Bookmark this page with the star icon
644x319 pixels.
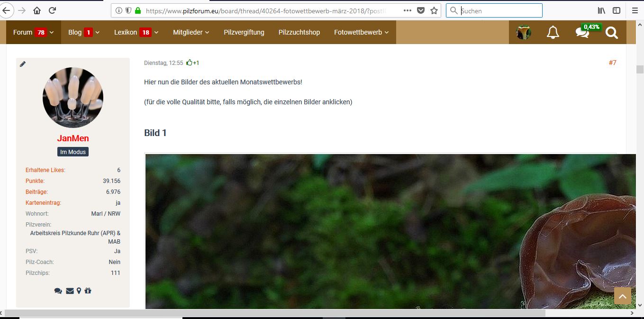[434, 10]
